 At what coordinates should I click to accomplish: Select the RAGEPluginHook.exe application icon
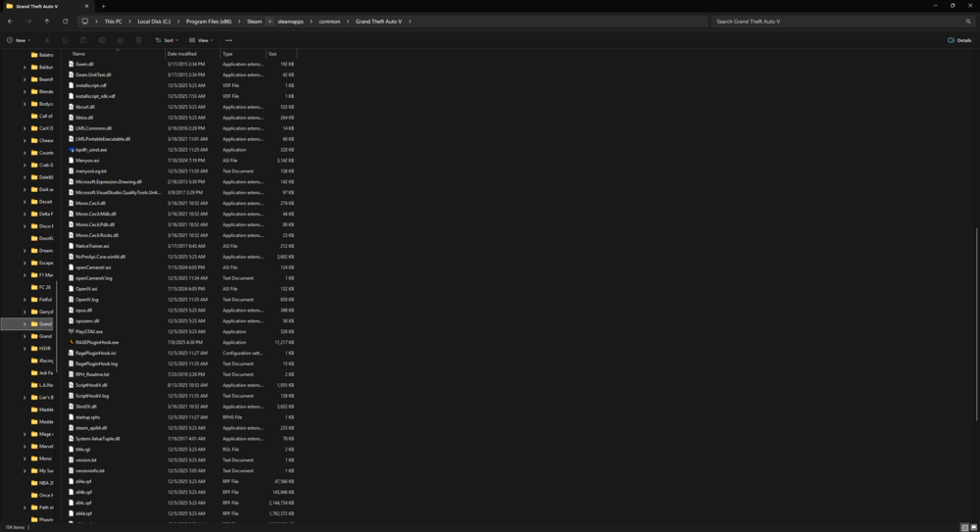coord(72,343)
